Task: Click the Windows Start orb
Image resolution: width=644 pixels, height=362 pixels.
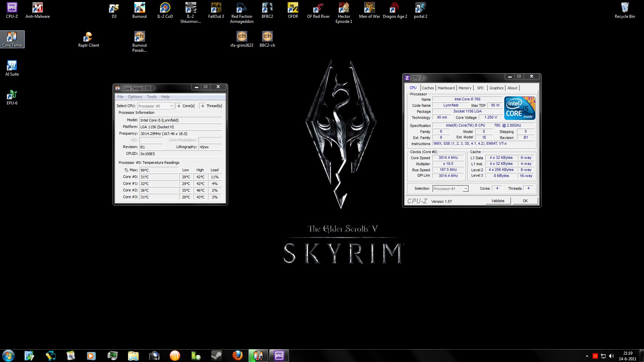Action: pyautogui.click(x=8, y=356)
